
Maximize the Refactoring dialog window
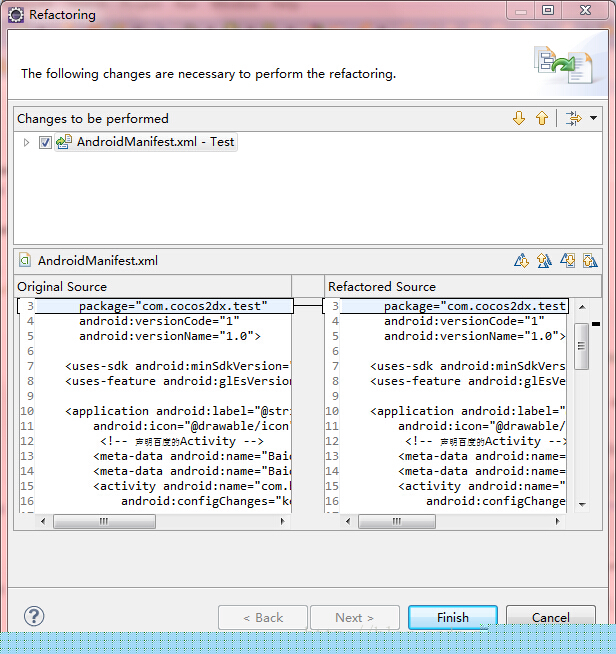[x=547, y=11]
